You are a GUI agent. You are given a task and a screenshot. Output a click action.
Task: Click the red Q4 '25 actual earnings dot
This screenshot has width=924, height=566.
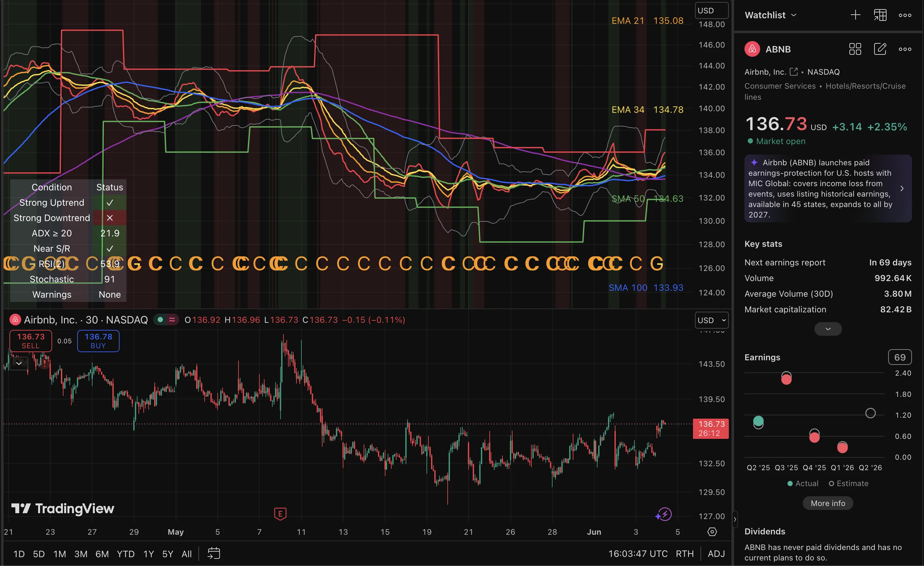(814, 437)
